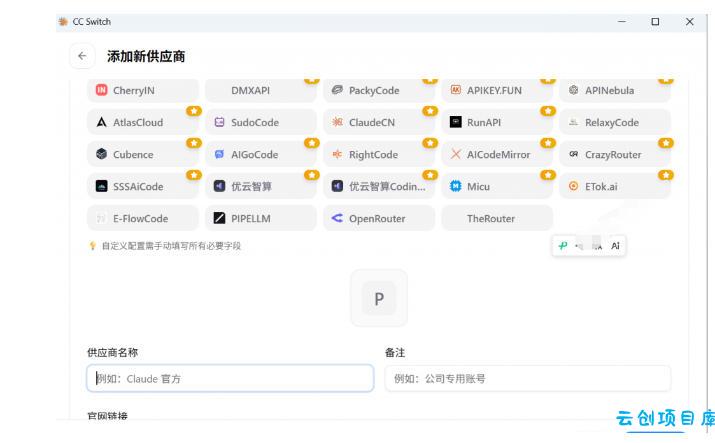Select the E-FlowCode provider preset
The height and width of the screenshot is (443, 715).
(x=143, y=218)
